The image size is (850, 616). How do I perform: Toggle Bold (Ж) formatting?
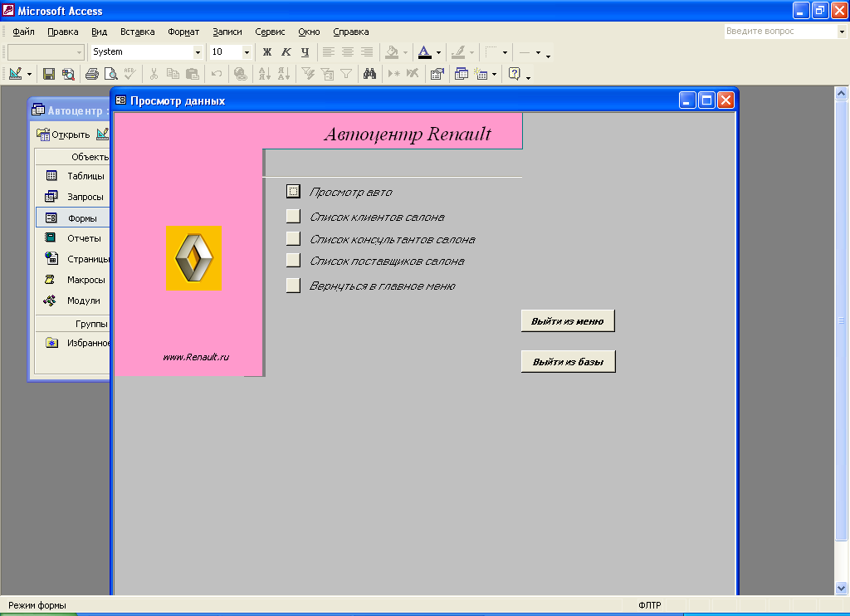[x=266, y=52]
